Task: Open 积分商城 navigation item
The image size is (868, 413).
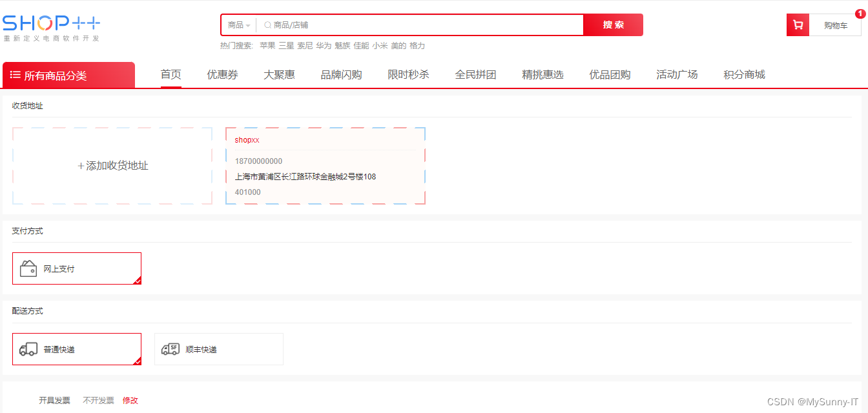Action: coord(745,74)
